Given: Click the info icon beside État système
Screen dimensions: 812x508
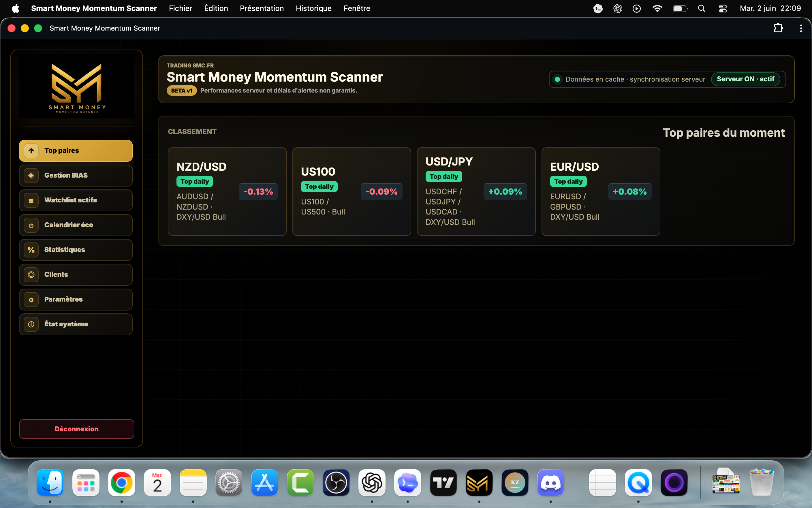Looking at the screenshot, I should pyautogui.click(x=31, y=324).
